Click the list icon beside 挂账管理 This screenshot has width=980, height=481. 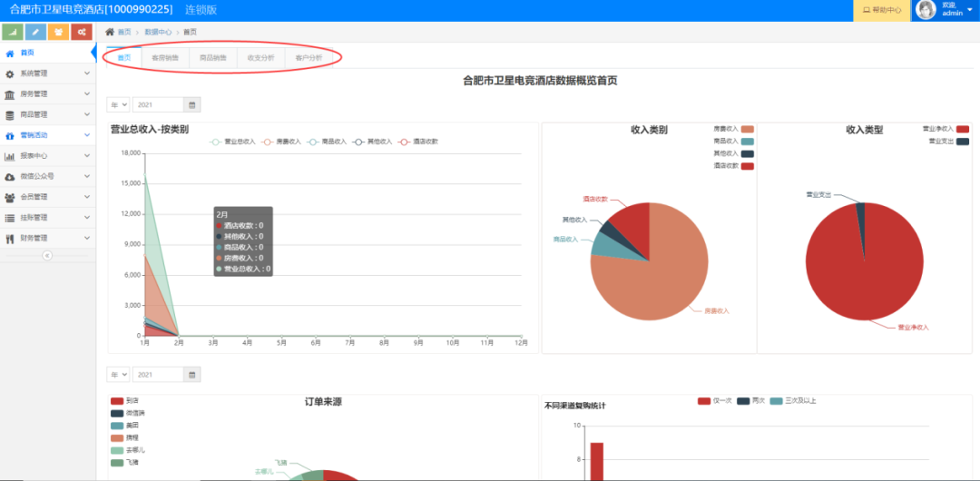[x=9, y=219]
